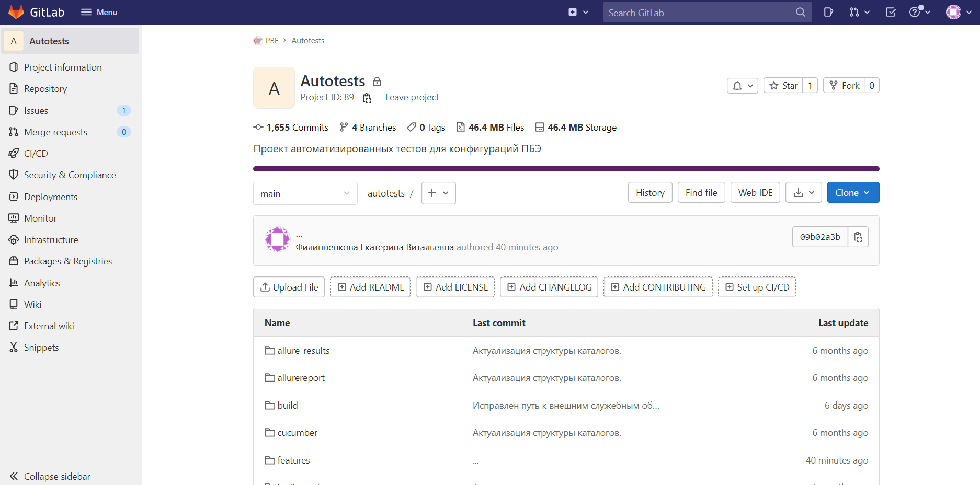
Task: Open the Issues icon in top bar
Action: 828,12
